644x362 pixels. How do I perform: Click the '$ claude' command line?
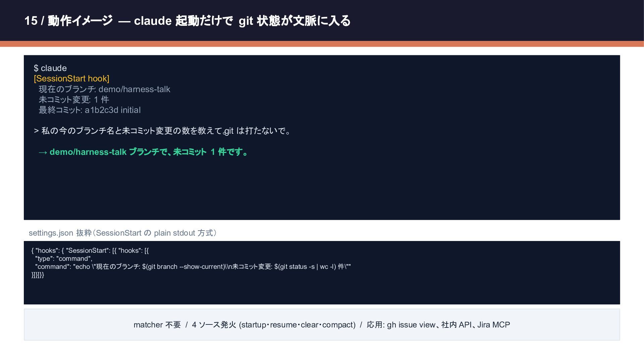pyautogui.click(x=50, y=68)
